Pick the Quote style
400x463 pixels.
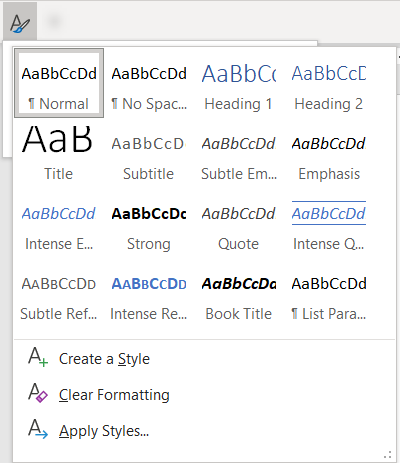tap(239, 223)
